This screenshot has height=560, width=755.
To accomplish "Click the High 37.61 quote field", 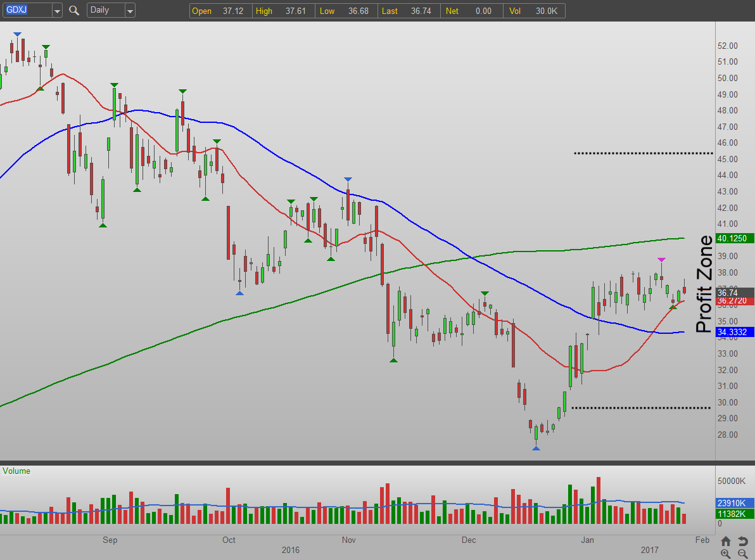I will tap(283, 11).
